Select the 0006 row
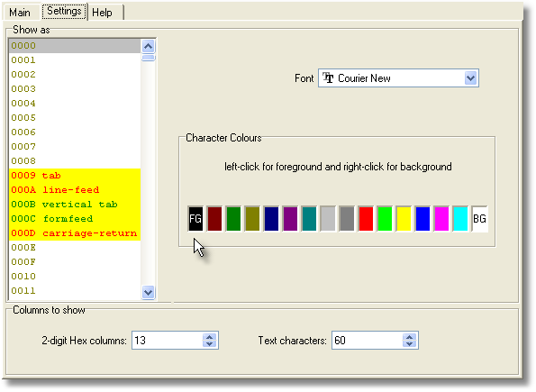 pos(75,132)
